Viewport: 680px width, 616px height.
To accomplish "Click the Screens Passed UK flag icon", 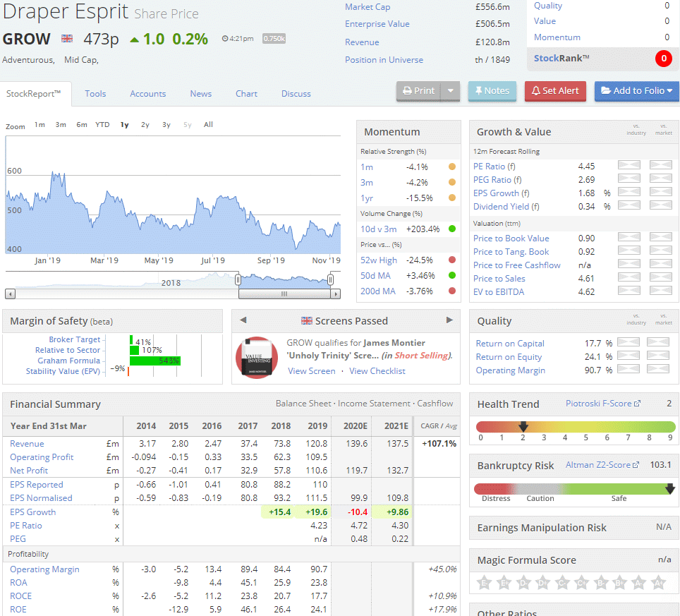I will (x=307, y=320).
